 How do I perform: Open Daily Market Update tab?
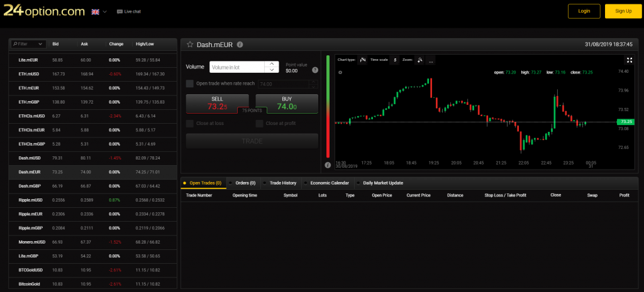(x=381, y=183)
